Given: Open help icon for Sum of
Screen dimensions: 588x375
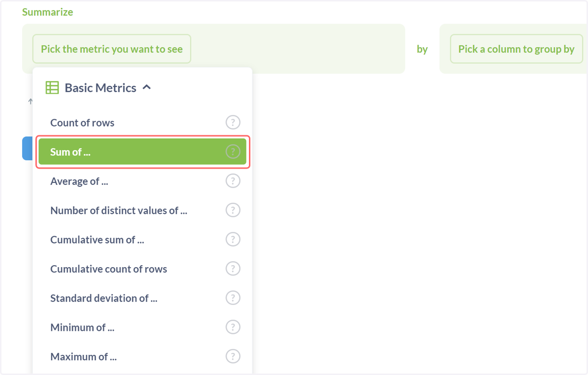Looking at the screenshot, I should pyautogui.click(x=233, y=152).
